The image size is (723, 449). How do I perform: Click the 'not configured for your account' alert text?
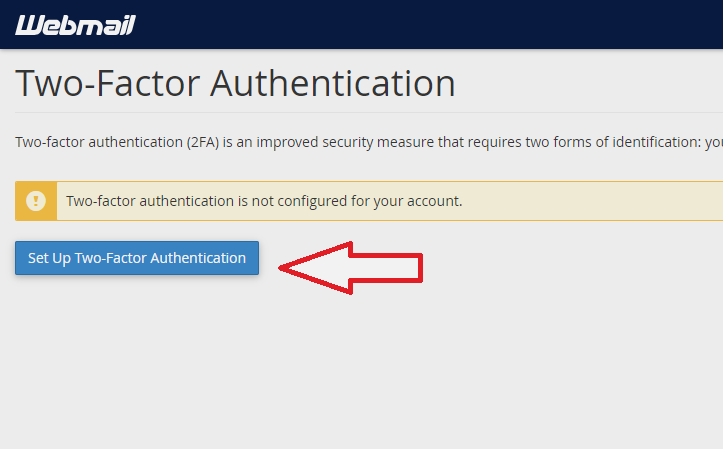click(x=264, y=201)
